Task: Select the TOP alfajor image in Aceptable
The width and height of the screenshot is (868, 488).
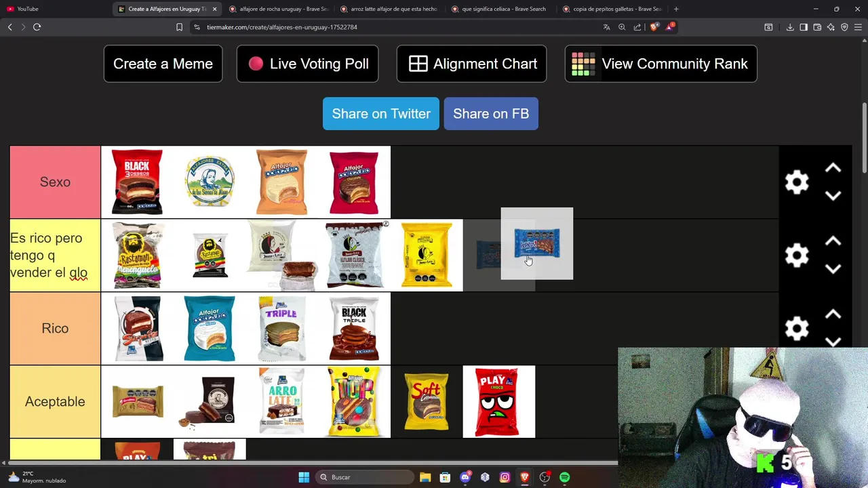Action: tap(354, 402)
